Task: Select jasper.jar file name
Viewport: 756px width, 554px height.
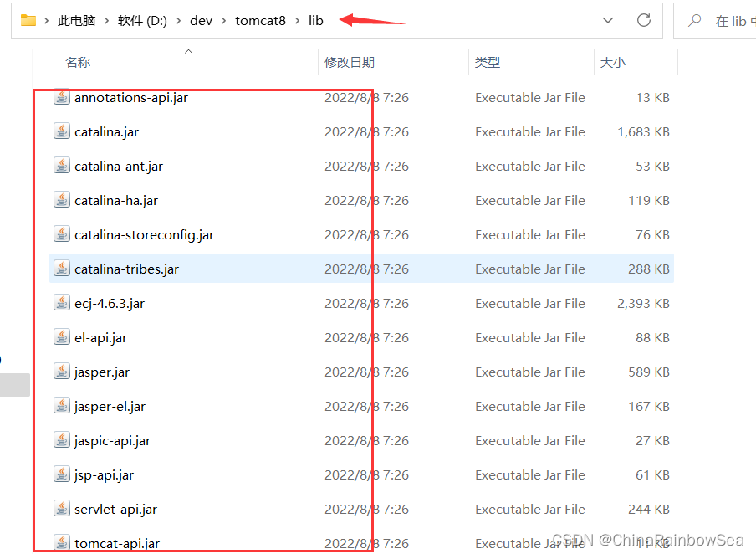Action: coord(102,372)
